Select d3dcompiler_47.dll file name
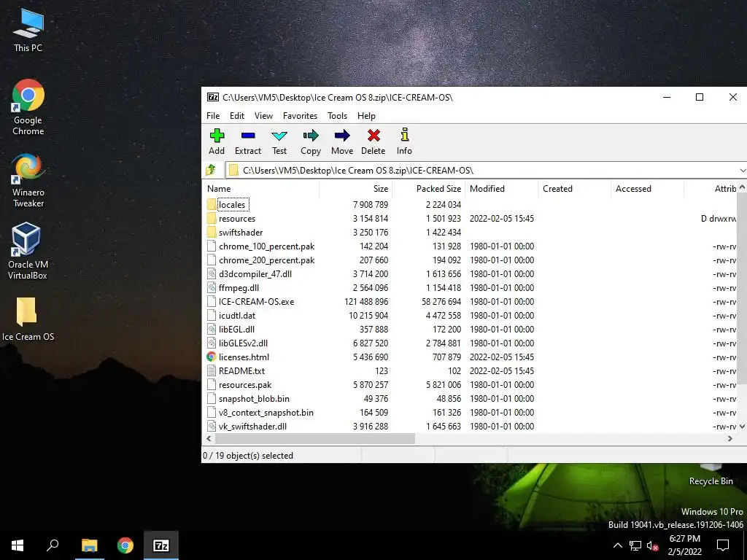This screenshot has height=560, width=747. click(x=255, y=274)
